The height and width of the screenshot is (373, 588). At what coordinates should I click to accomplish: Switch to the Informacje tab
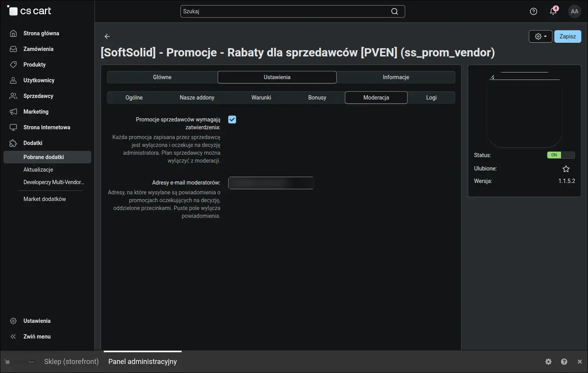[396, 77]
